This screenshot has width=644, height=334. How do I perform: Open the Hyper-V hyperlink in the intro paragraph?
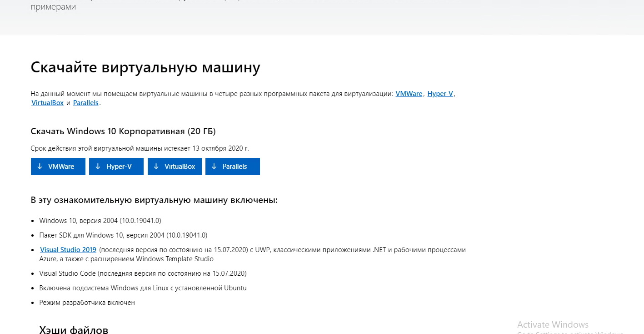click(440, 94)
